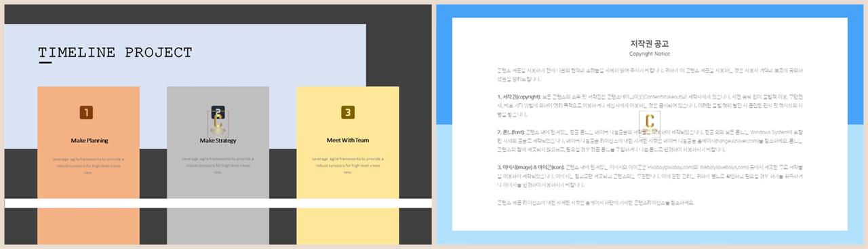Click the 'TIMELINE PROJECT' slide title
868x249 pixels.
[115, 53]
